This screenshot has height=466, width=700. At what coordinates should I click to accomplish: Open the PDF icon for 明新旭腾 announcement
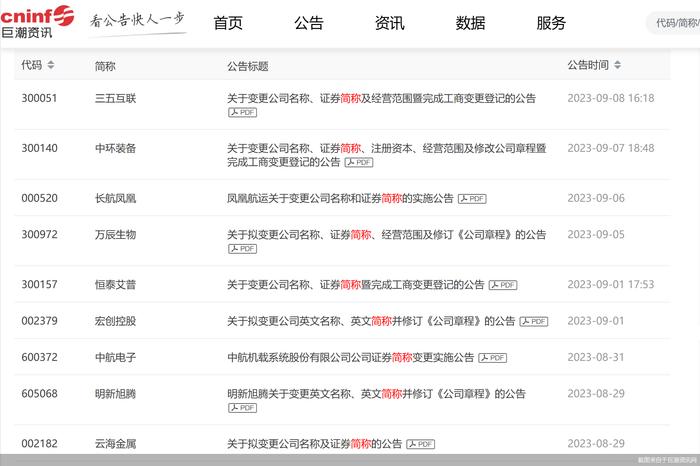pyautogui.click(x=242, y=408)
